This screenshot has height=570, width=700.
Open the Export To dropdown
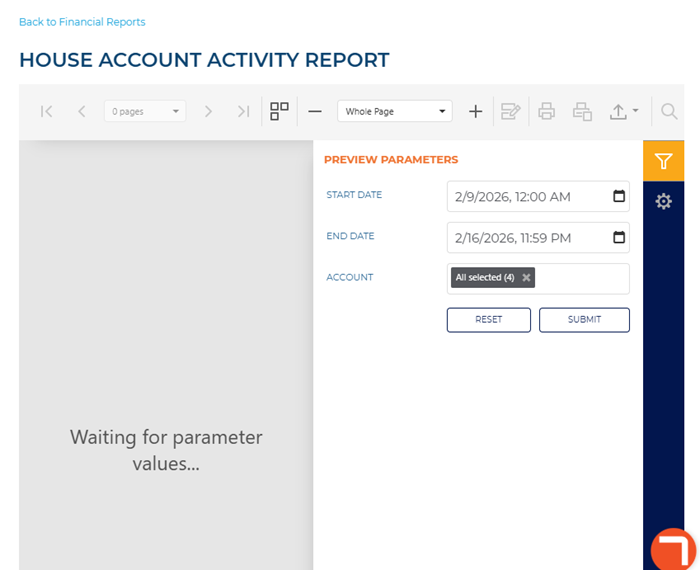pos(624,112)
